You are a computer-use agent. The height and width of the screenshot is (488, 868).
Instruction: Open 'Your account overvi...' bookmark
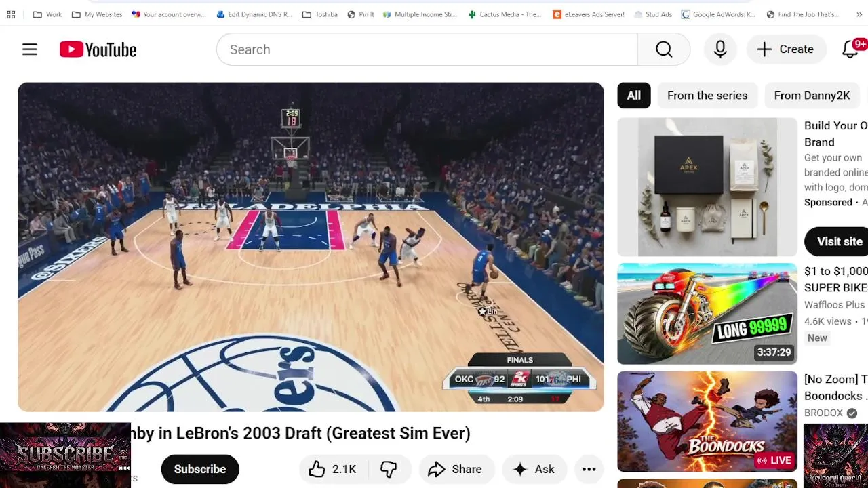pyautogui.click(x=169, y=14)
